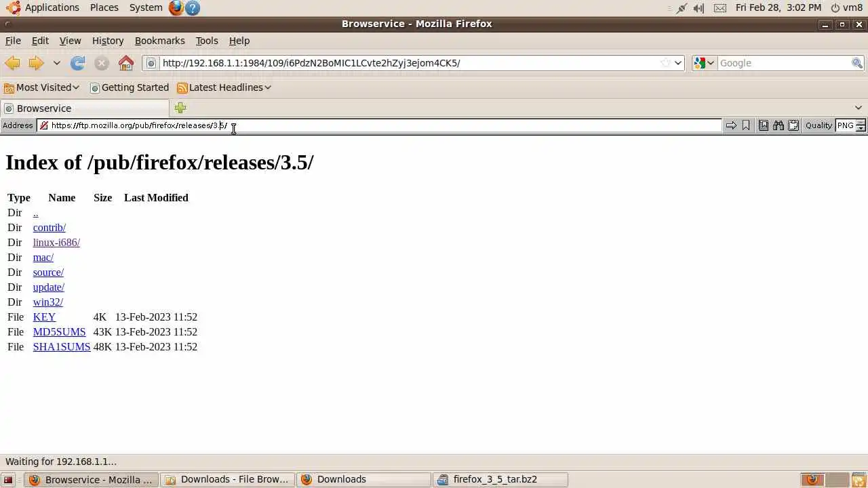Click the Firefox Back arrow button
This screenshot has height=488, width=868.
coord(12,63)
